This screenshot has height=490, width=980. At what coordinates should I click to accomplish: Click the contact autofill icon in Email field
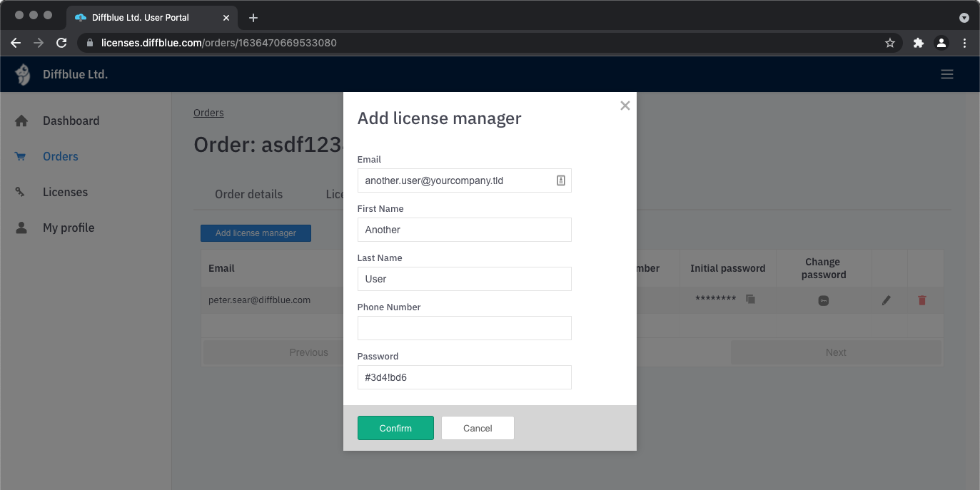pos(560,181)
